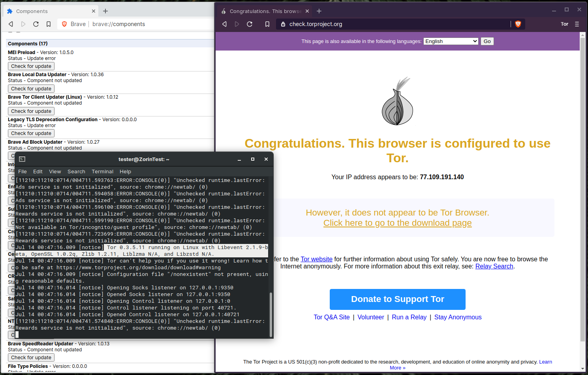This screenshot has height=375, width=588.
Task: Click the large Tor onion logo
Action: 397,101
